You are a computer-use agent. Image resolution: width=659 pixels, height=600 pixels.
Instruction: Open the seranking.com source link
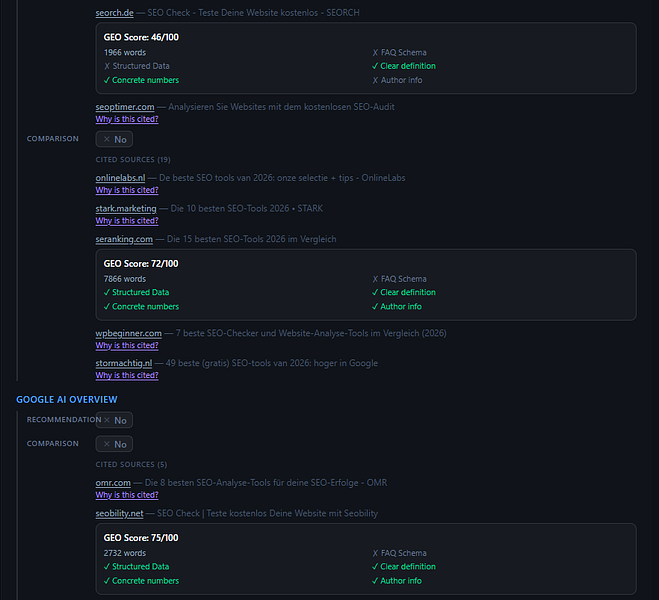pyautogui.click(x=124, y=239)
